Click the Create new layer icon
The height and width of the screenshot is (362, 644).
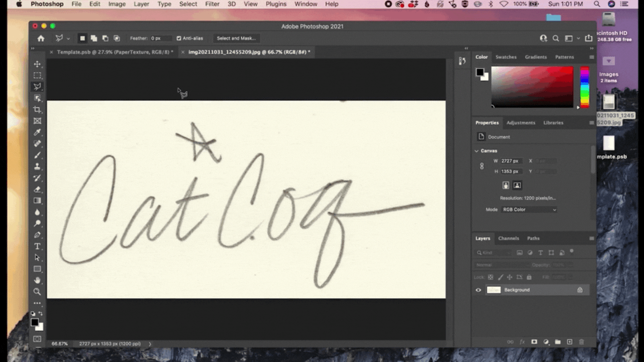(x=570, y=341)
